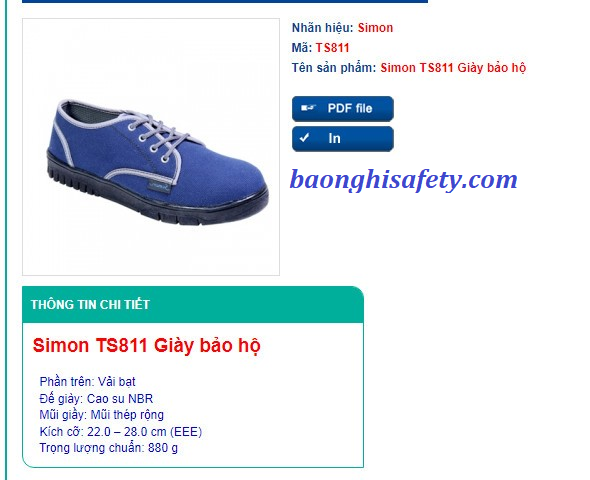Screen dimensions: 590x480
Task: Click the Kích cỡ 22.0 – 28.0 cm line
Action: click(x=121, y=431)
